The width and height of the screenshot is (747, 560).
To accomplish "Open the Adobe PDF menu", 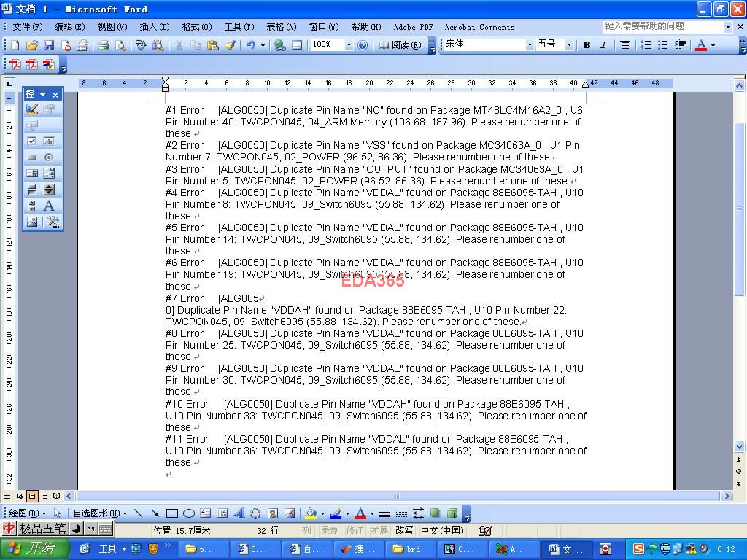I will 413,27.
